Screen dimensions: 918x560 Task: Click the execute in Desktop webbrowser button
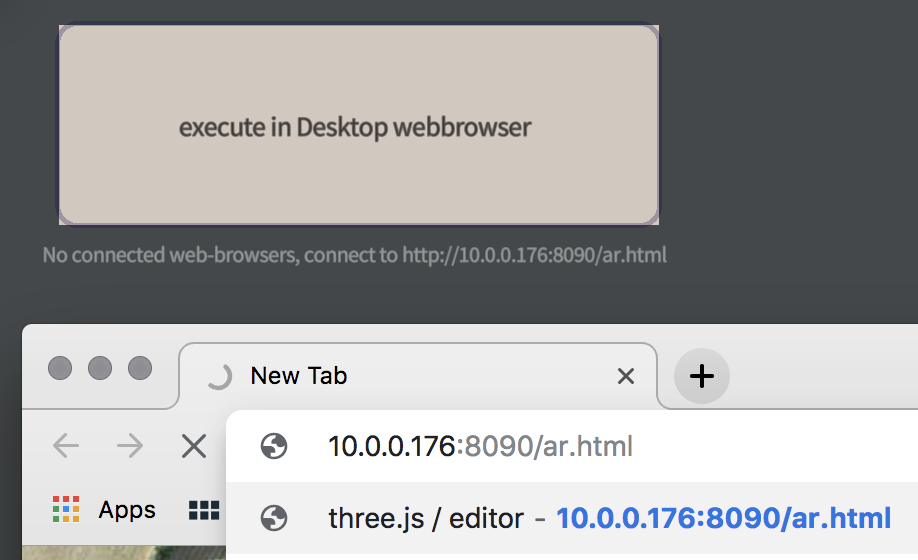[359, 125]
